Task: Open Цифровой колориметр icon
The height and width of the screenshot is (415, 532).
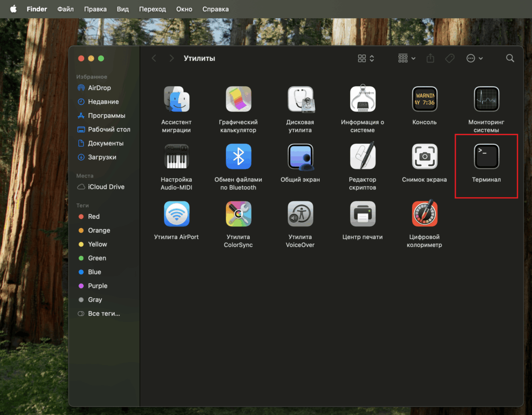Action: coord(424,213)
